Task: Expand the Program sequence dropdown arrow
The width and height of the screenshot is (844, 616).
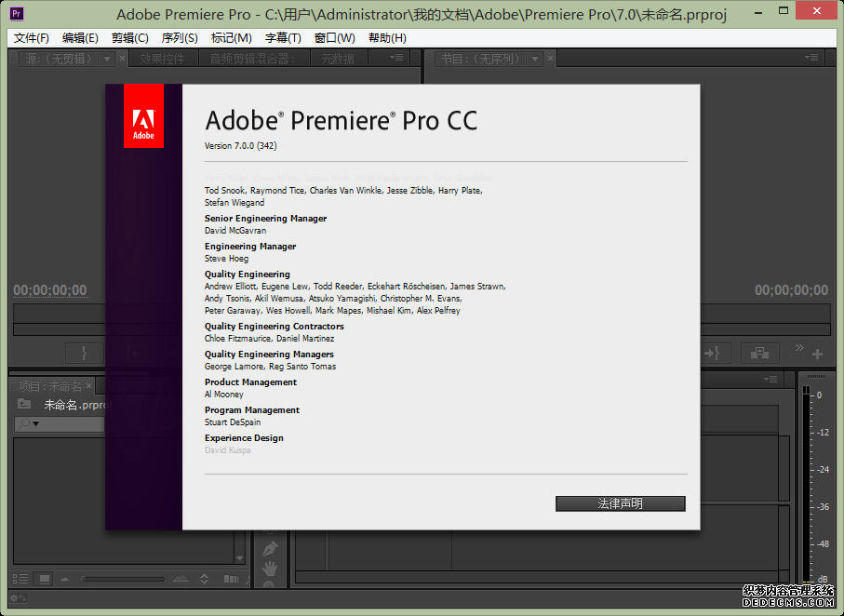Action: [x=534, y=59]
